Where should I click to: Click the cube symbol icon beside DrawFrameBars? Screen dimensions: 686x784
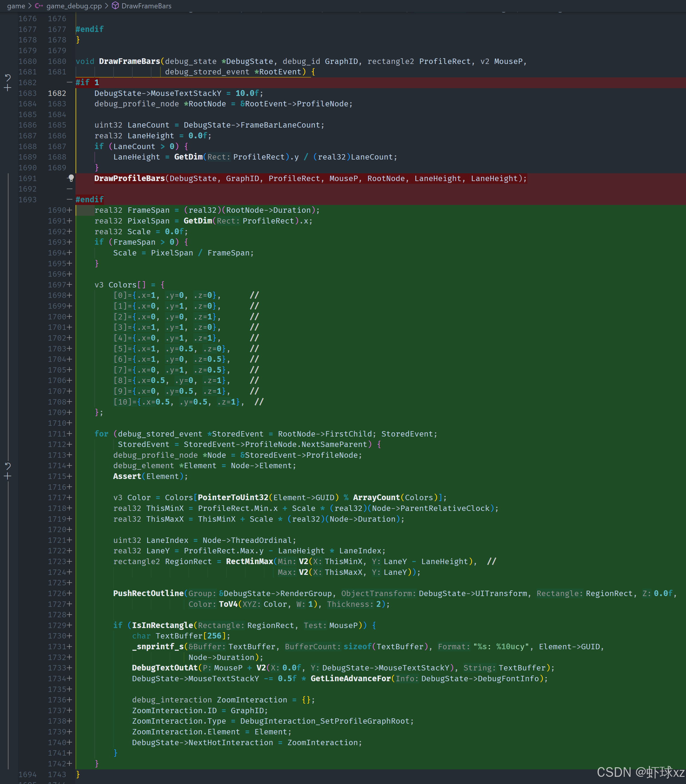click(115, 6)
